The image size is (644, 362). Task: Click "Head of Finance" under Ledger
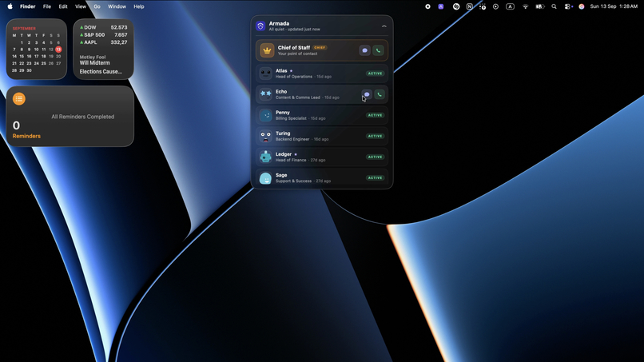[x=291, y=161]
